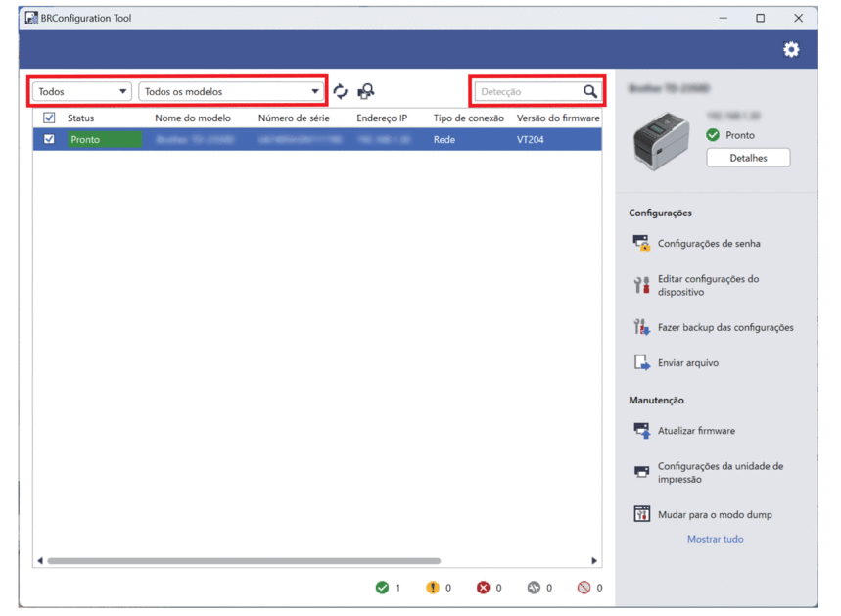Click the green check ready-count status icon
The width and height of the screenshot is (841, 616).
pyautogui.click(x=382, y=588)
